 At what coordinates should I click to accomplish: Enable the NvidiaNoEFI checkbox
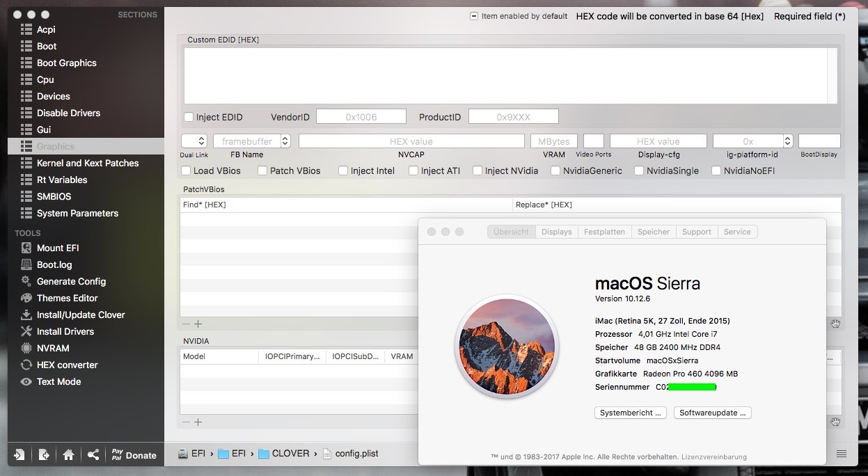click(x=716, y=170)
